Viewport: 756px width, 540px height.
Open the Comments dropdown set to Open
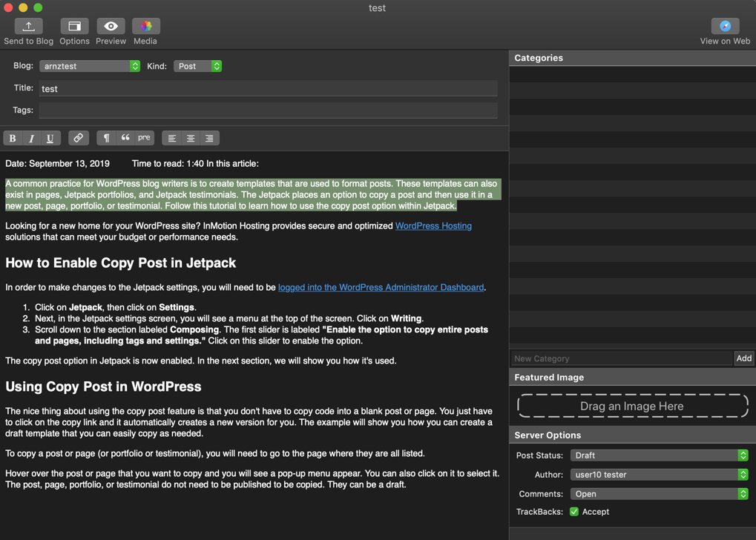[659, 494]
